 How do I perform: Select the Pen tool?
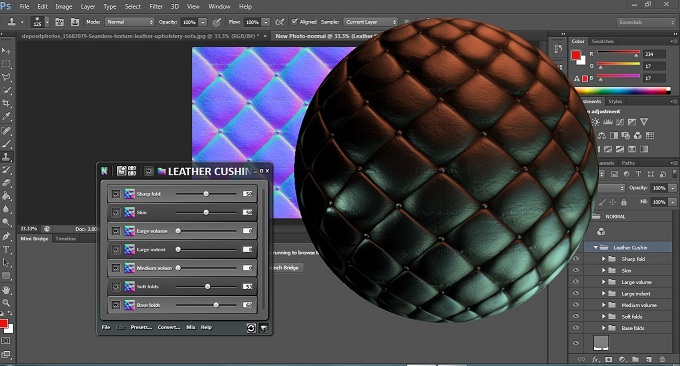pos(6,236)
